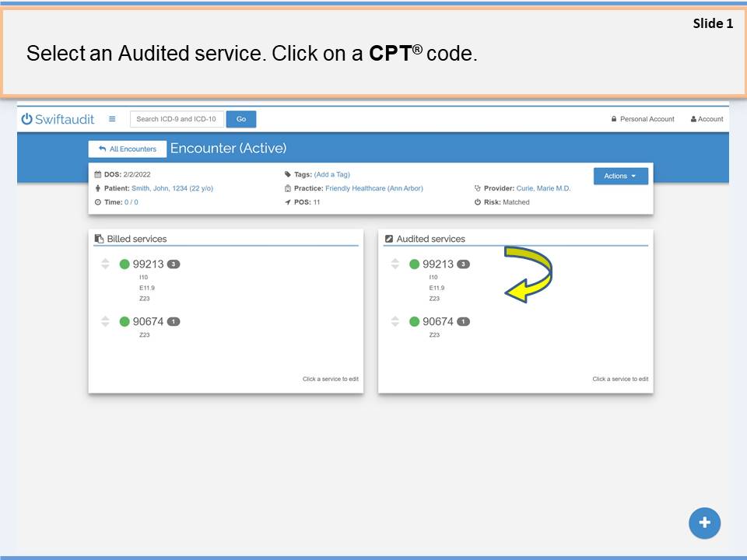Viewport: 747px width, 560px height.
Task: Click the ICD-9 and ICD-10 search field
Action: coord(177,119)
